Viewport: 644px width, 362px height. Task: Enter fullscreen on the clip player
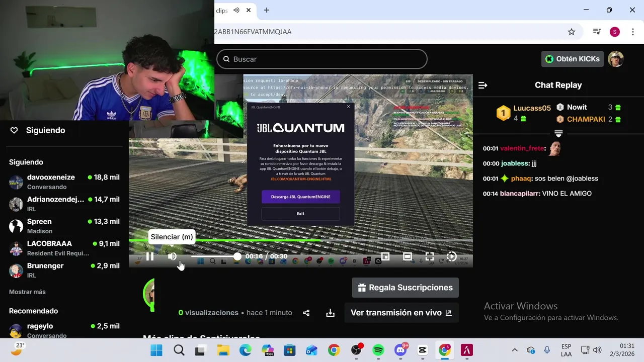(x=430, y=256)
